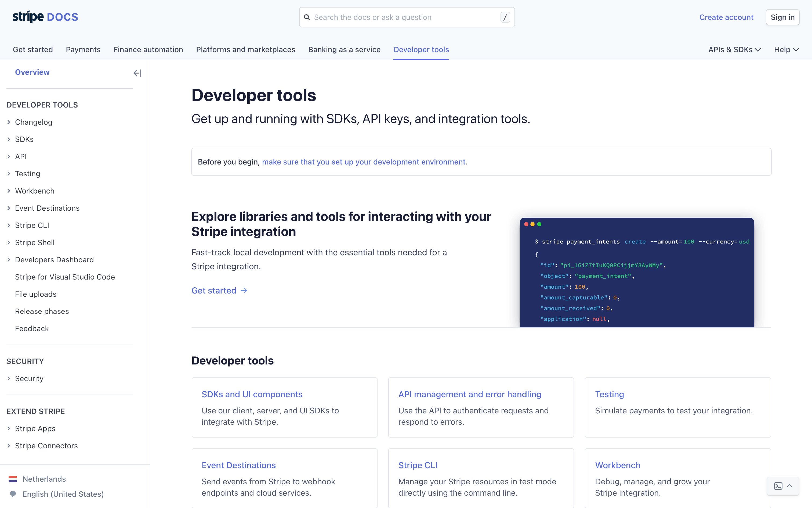Click the language speech bubble icon
The height and width of the screenshot is (508, 812).
13,494
